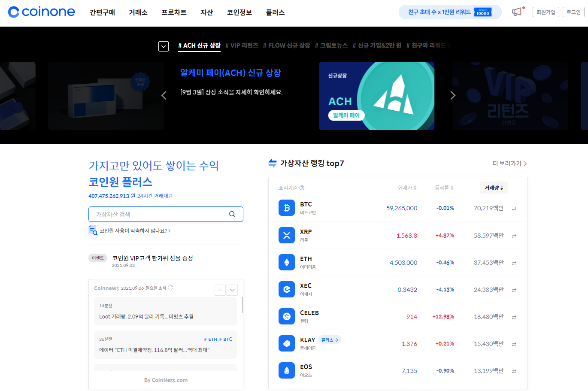Click the 가상자산 검색 input field
Image resolution: width=588 pixels, height=391 pixels.
pos(166,214)
